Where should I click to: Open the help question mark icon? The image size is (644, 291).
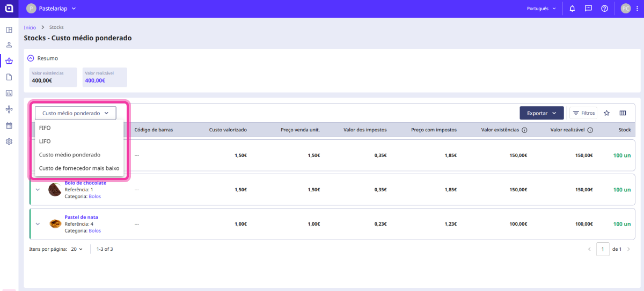point(604,9)
